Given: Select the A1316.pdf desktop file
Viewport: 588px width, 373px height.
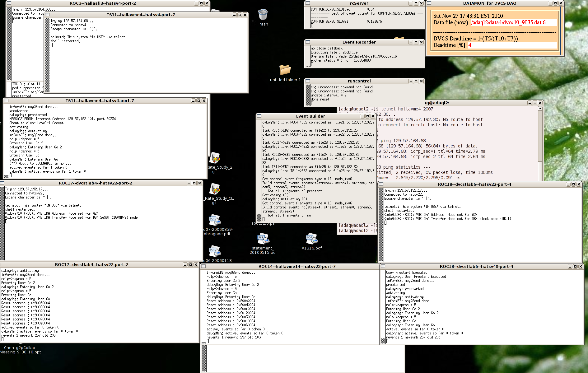Looking at the screenshot, I should [x=311, y=241].
